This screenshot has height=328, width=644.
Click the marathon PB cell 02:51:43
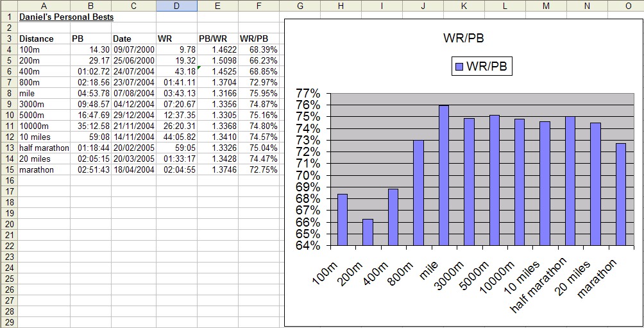point(90,170)
